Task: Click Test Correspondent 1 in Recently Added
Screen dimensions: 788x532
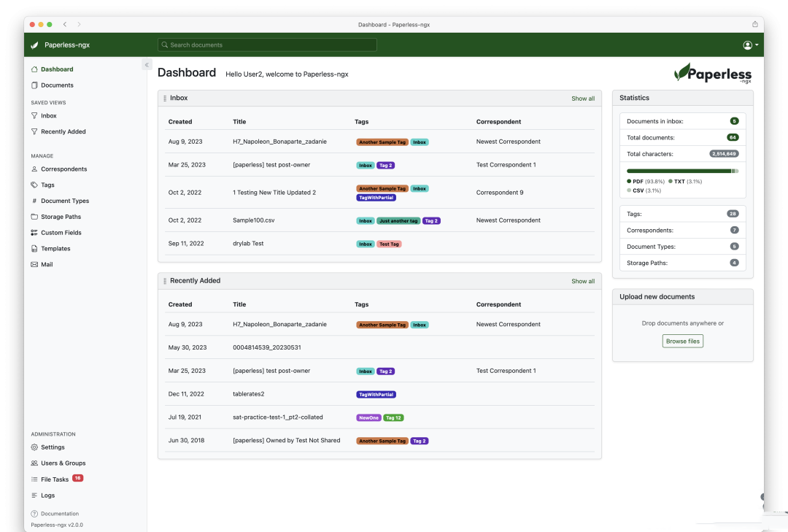Action: (506, 371)
